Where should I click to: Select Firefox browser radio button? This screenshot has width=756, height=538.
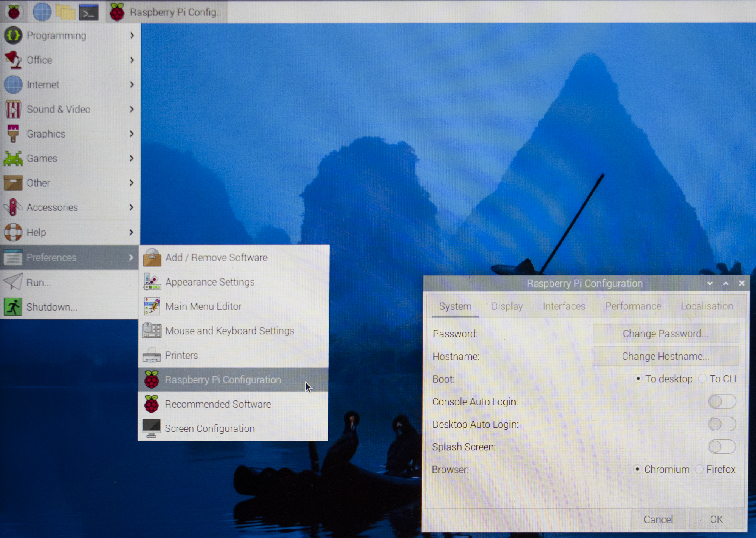(700, 469)
